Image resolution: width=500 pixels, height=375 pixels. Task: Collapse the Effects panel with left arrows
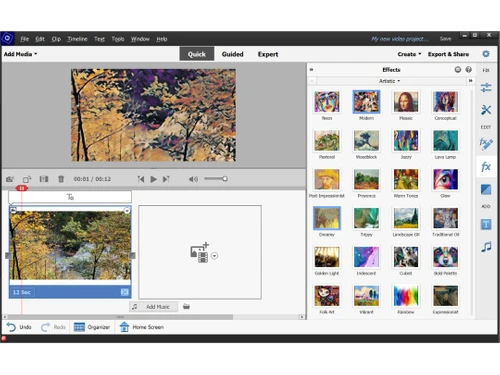[312, 70]
